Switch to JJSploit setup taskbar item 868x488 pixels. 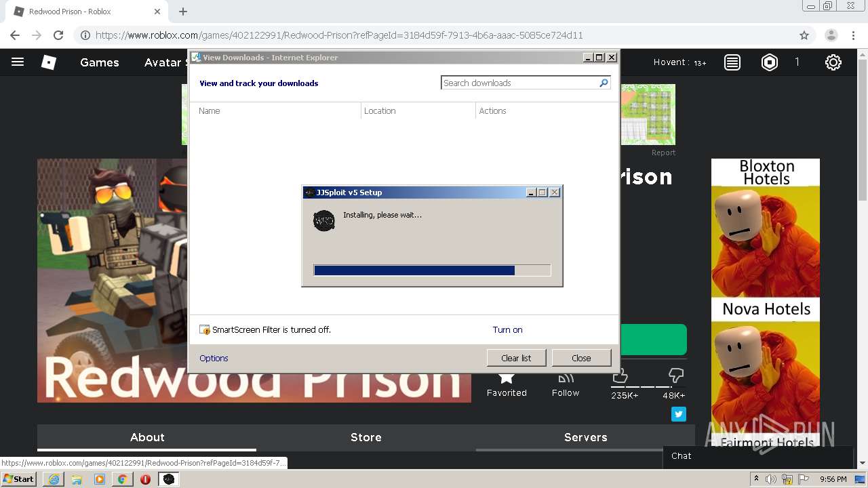coord(168,479)
